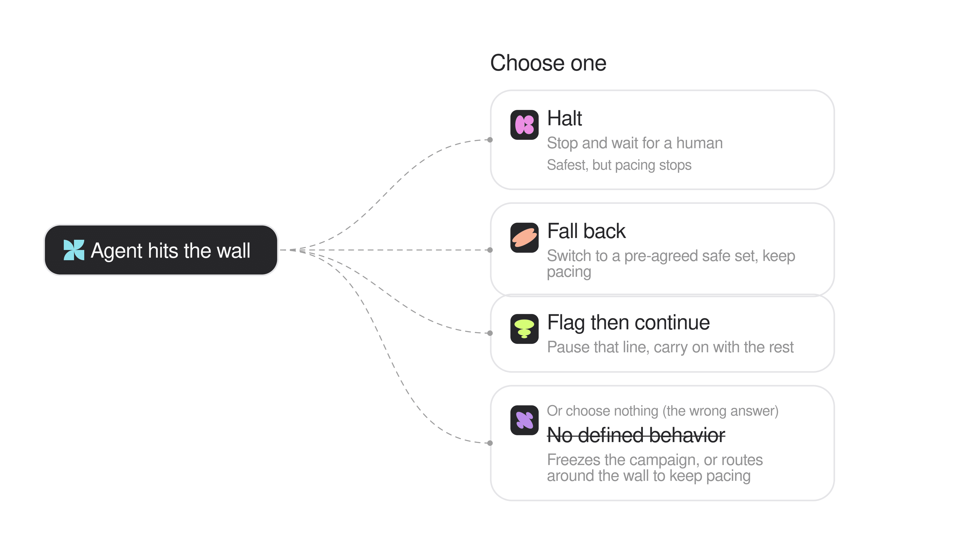Click the Freezes the campaign description

tap(655, 468)
